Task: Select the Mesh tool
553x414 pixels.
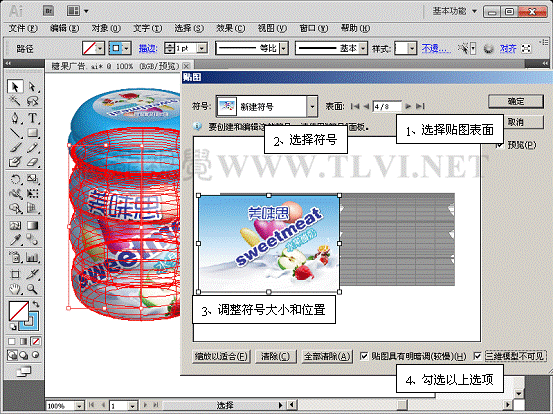Action: [x=15, y=225]
